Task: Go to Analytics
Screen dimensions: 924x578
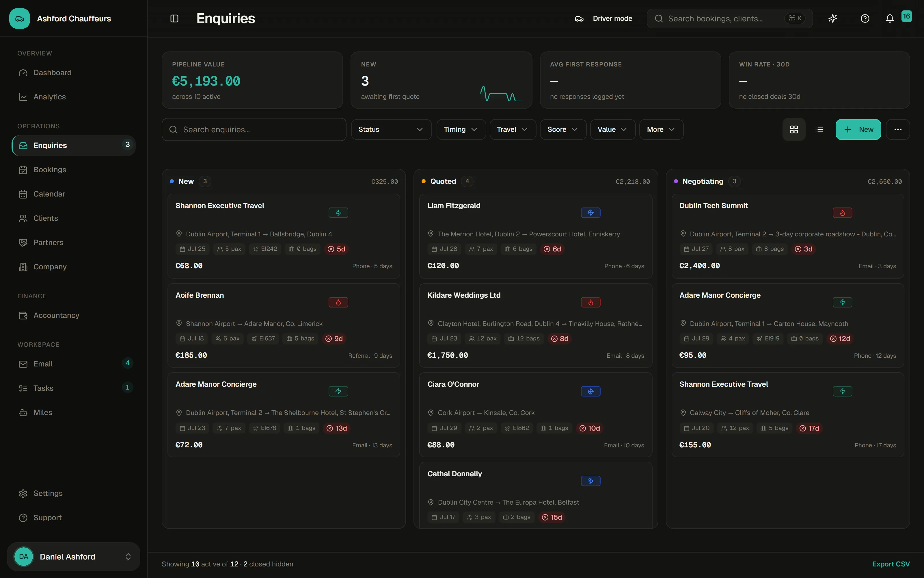Action: tap(73, 97)
